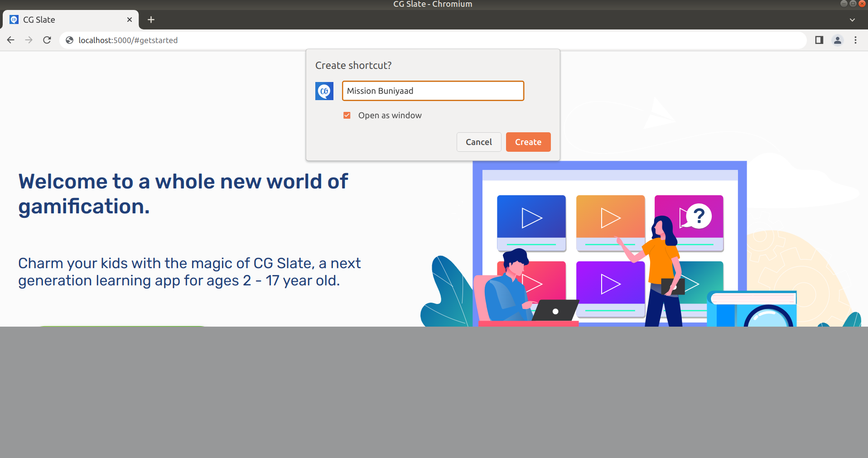Click the 'Create shortcut?' dialog title

(x=353, y=66)
